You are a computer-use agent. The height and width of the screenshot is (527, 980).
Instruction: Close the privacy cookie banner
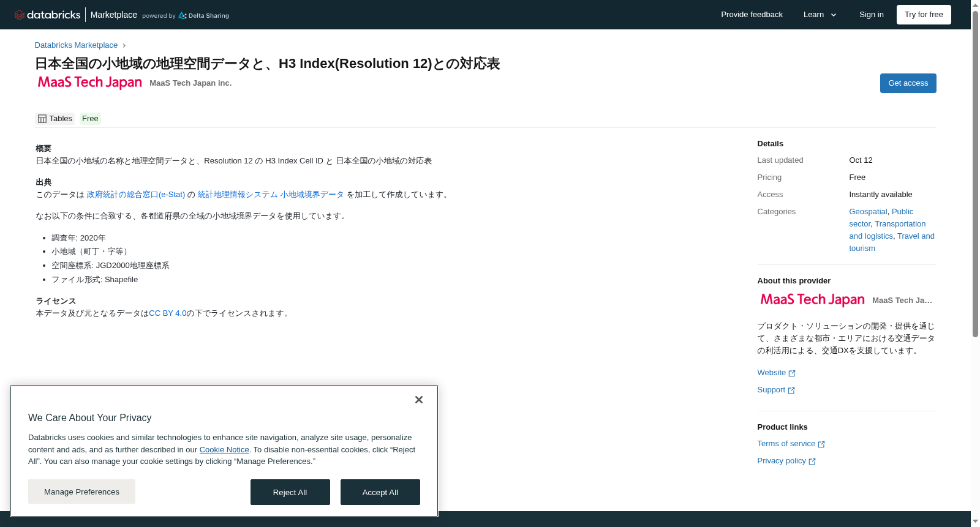[x=419, y=400]
